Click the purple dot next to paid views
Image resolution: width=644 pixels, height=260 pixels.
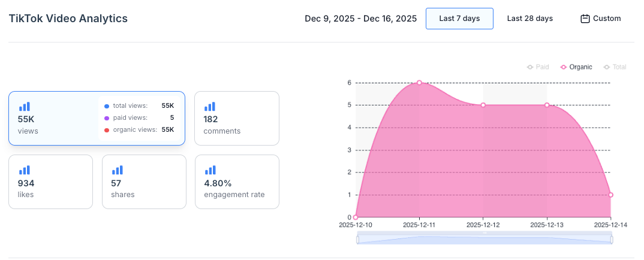(x=107, y=118)
